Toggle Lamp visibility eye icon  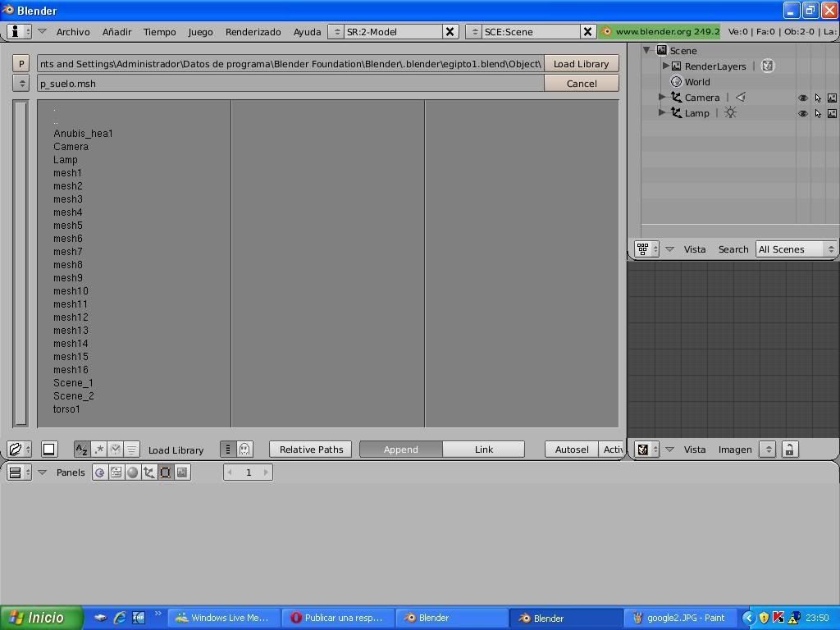pos(802,113)
